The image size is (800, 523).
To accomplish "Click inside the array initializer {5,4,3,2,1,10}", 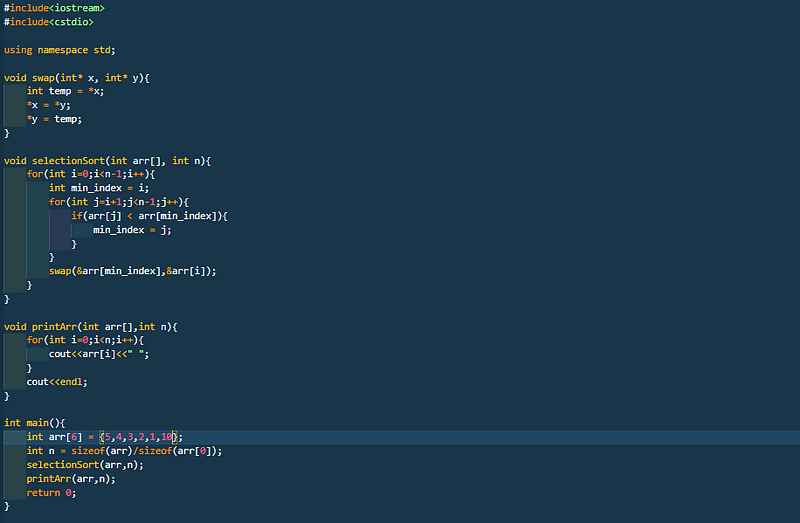I will click(138, 437).
